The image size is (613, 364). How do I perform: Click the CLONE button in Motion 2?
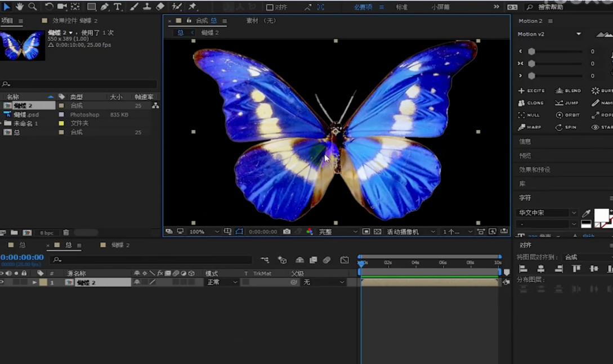tap(531, 103)
